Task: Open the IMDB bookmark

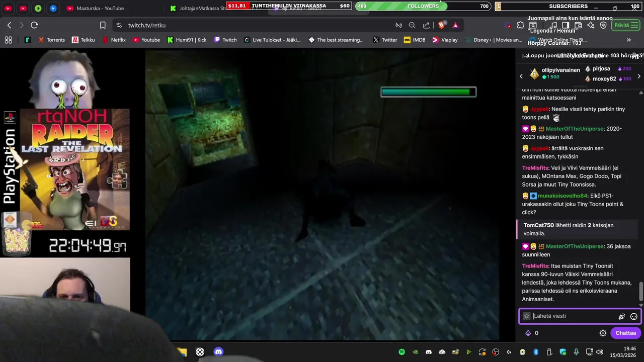Action: pos(414,40)
